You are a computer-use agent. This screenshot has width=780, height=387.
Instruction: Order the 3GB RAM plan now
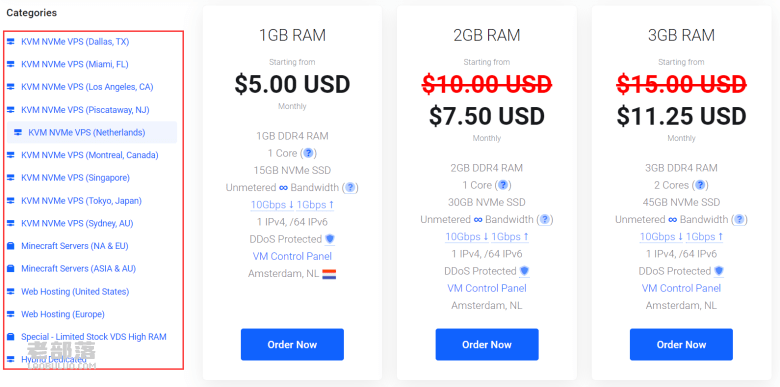[x=681, y=344]
